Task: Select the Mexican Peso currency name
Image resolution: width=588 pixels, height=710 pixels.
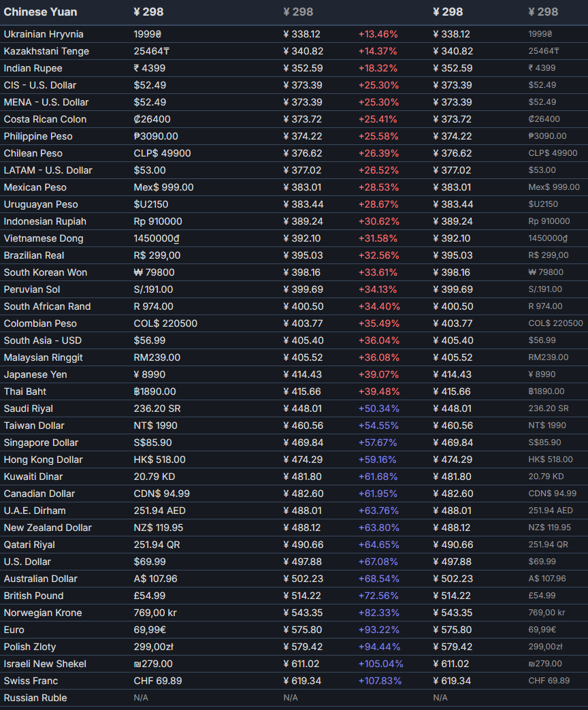Action: pyautogui.click(x=35, y=187)
